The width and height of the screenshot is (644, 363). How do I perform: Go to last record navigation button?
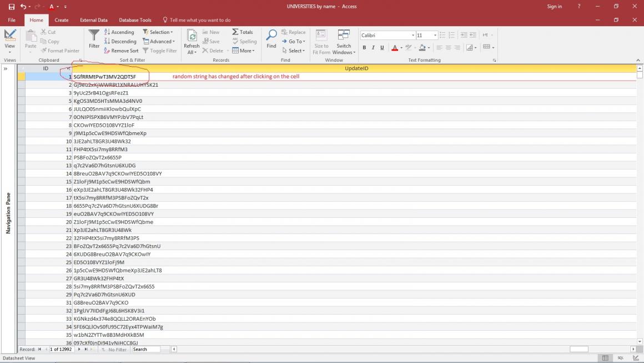click(86, 350)
